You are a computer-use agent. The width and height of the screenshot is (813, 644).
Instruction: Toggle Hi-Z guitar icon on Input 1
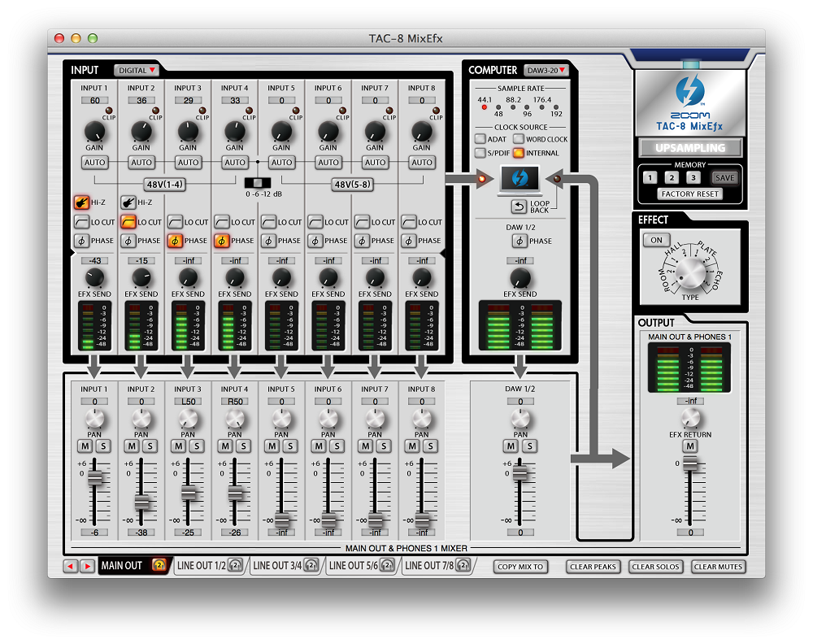coord(81,202)
